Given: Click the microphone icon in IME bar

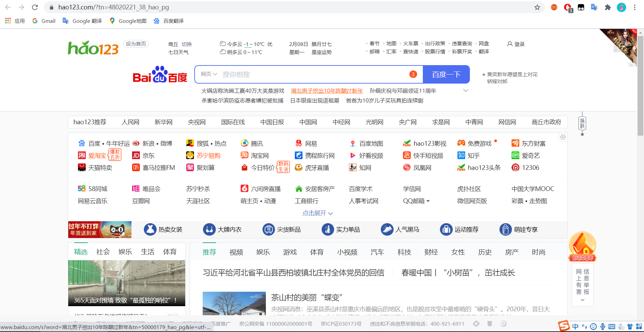Looking at the screenshot, I should click(x=603, y=326).
